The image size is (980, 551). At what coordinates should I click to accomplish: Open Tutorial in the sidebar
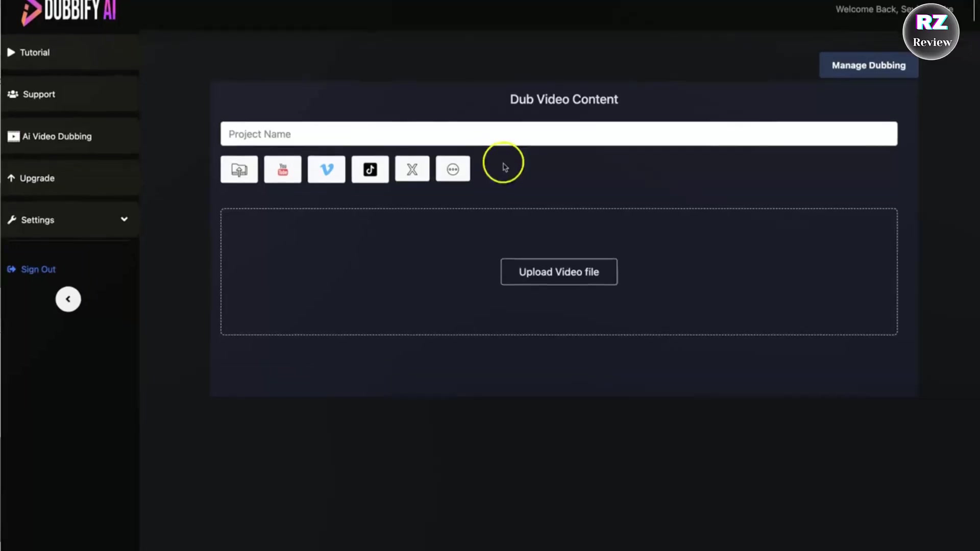[x=69, y=53]
